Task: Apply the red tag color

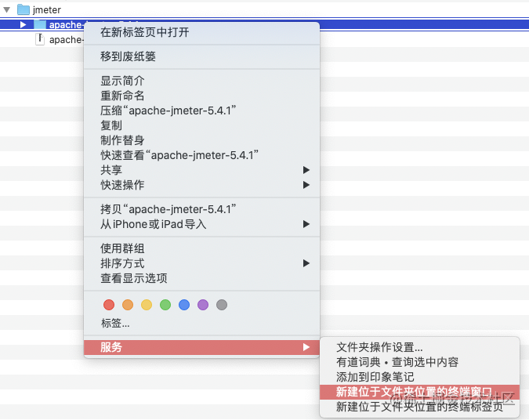Action: (109, 305)
